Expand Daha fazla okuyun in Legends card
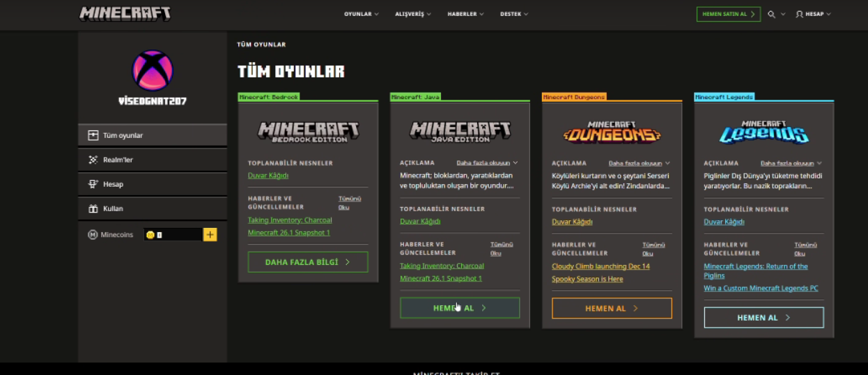Viewport: 868px width, 375px height. pos(791,162)
